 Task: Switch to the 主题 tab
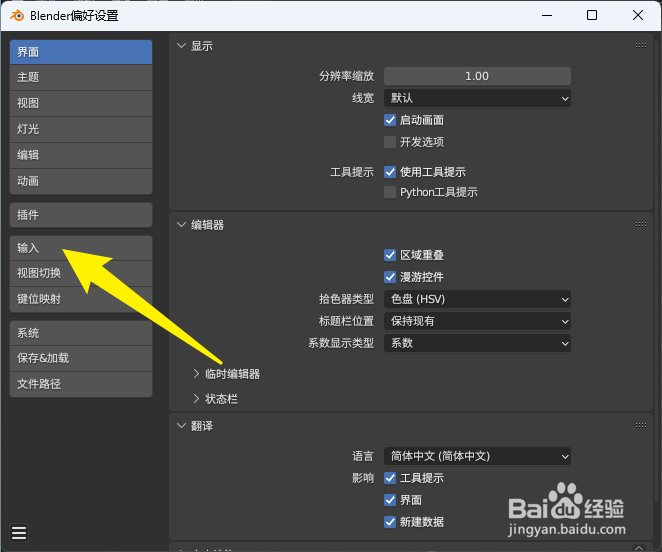pos(81,78)
